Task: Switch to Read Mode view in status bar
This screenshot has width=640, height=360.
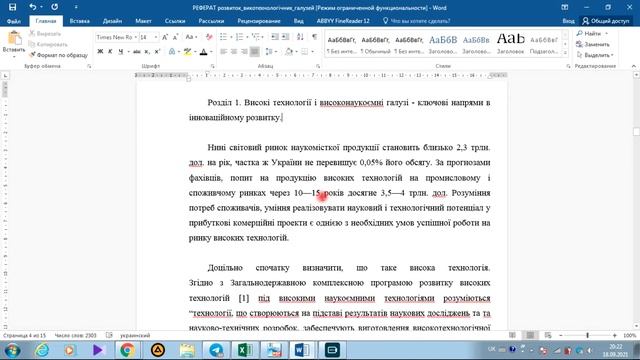Action: (x=512, y=335)
